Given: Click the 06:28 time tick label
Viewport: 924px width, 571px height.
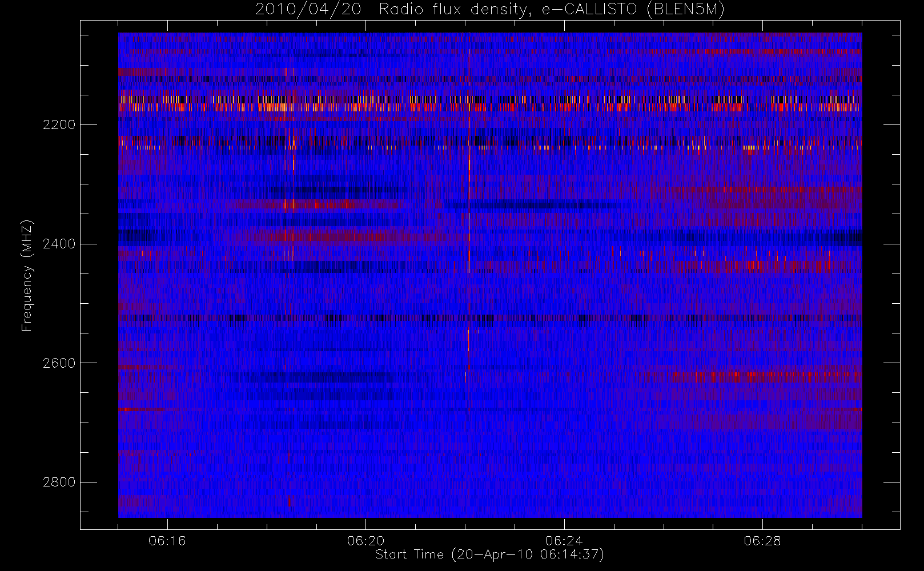Looking at the screenshot, I should (x=762, y=541).
